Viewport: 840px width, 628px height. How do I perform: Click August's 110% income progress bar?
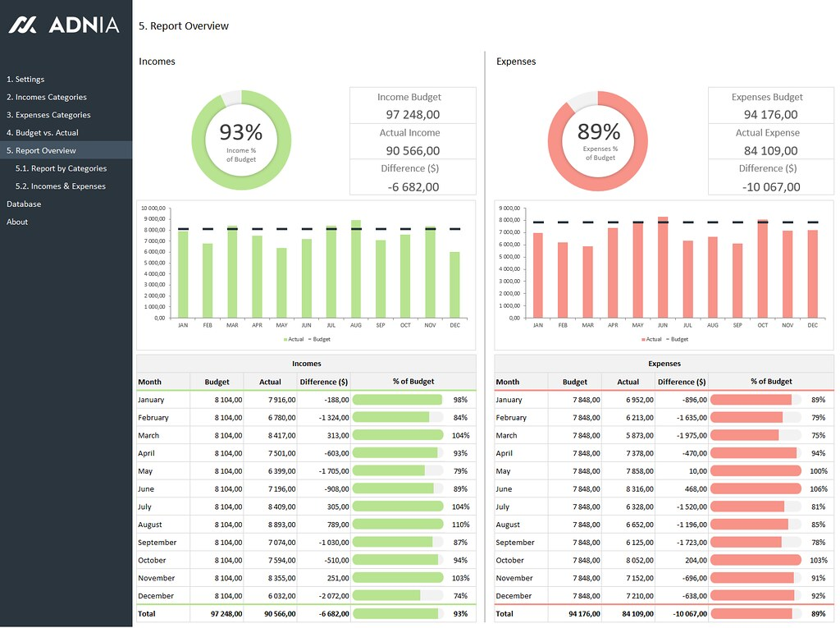click(x=398, y=525)
